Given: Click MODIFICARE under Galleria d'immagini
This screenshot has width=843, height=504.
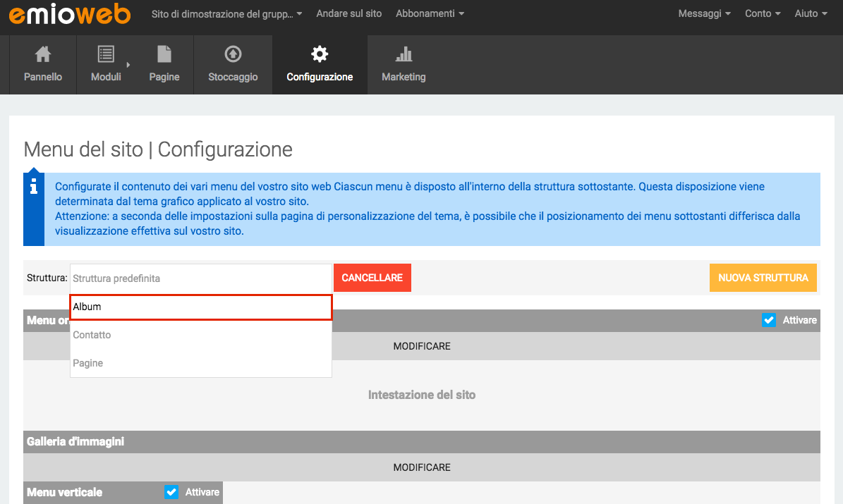Looking at the screenshot, I should 421,467.
